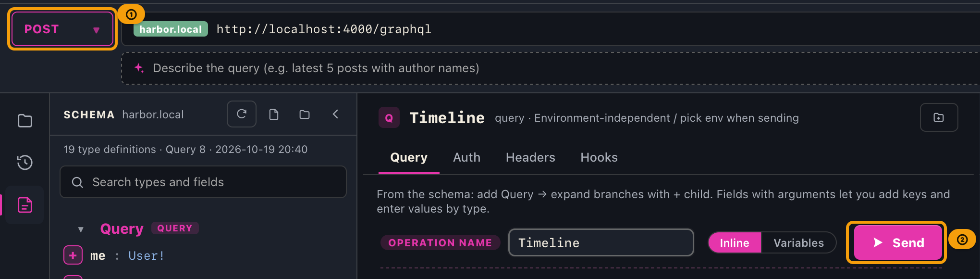Switch to the Hooks tab

599,158
